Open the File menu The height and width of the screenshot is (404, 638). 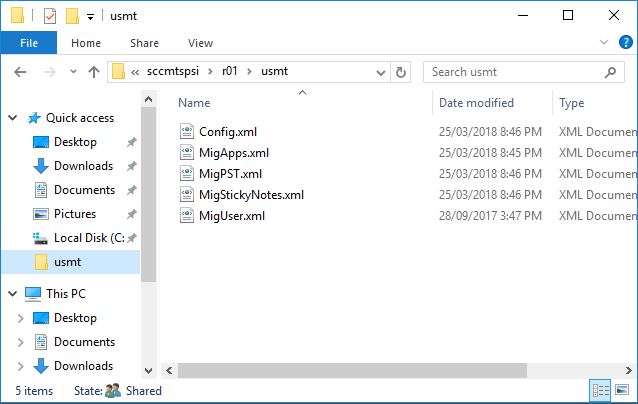pyautogui.click(x=29, y=43)
